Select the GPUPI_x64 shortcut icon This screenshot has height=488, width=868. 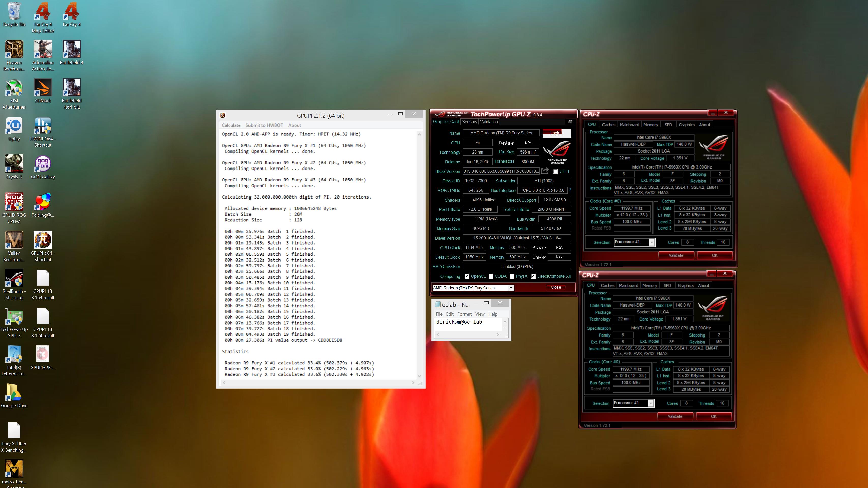[x=43, y=246]
